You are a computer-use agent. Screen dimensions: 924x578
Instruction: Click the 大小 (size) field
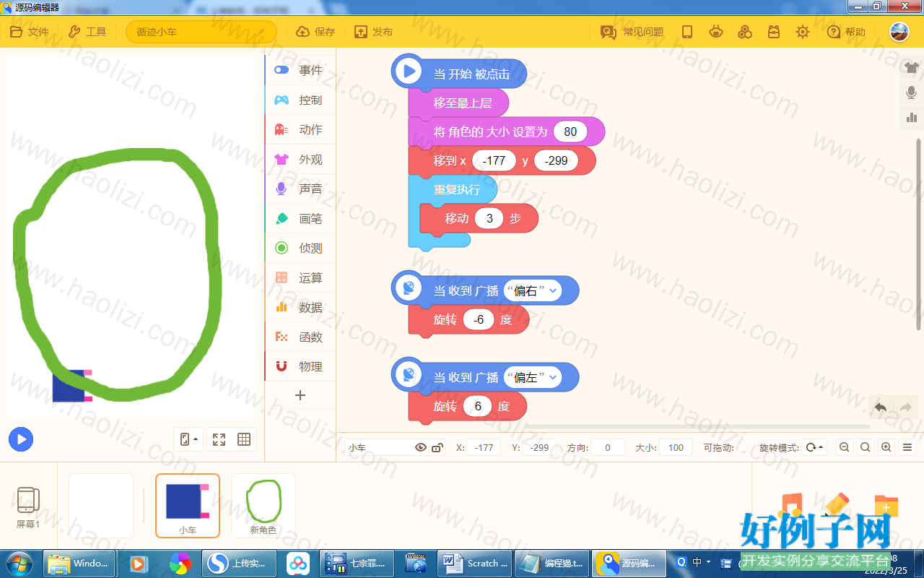[x=676, y=448]
